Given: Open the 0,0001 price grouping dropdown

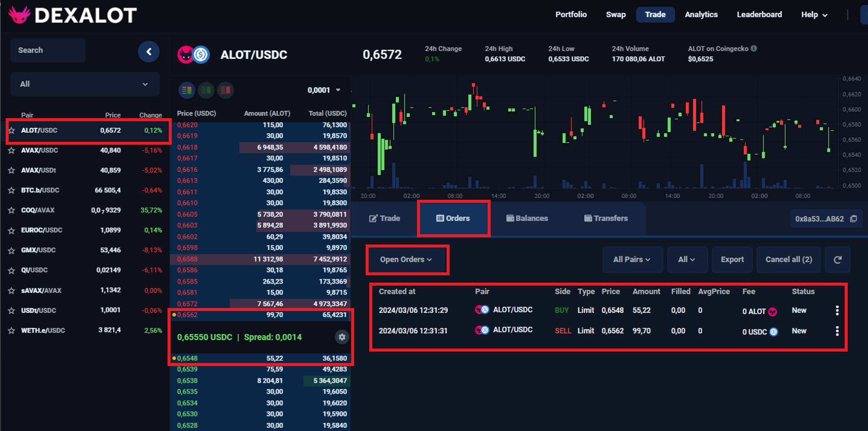Looking at the screenshot, I should (324, 90).
